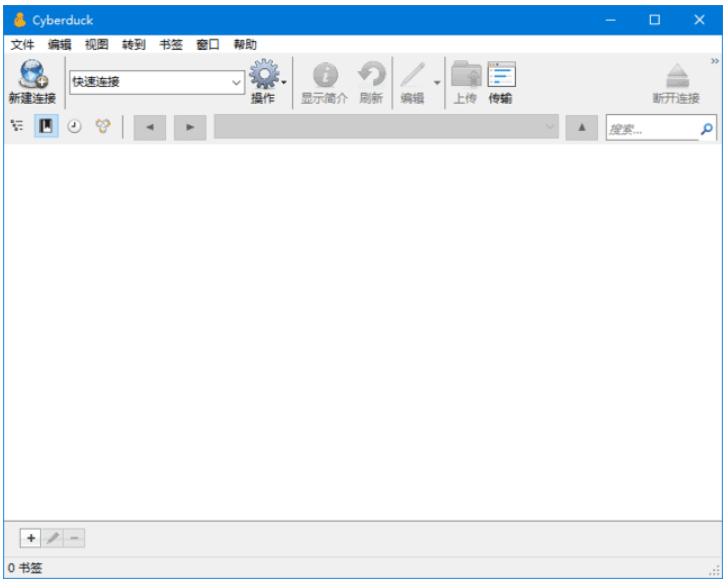Open the Help (帮助) menu
The image size is (726, 580).
click(245, 44)
